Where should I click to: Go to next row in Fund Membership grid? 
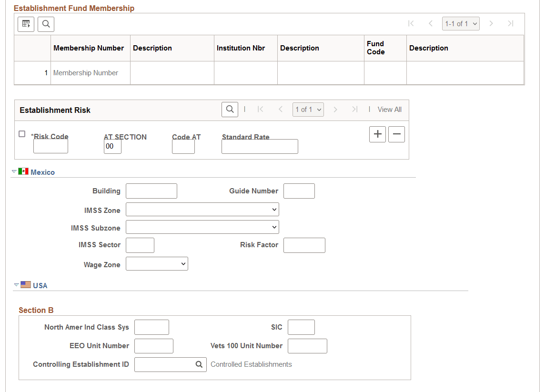coord(491,23)
